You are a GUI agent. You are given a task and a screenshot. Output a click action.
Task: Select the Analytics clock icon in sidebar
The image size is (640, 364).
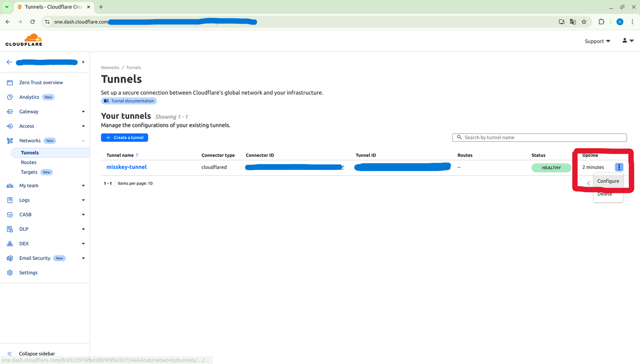pos(10,97)
